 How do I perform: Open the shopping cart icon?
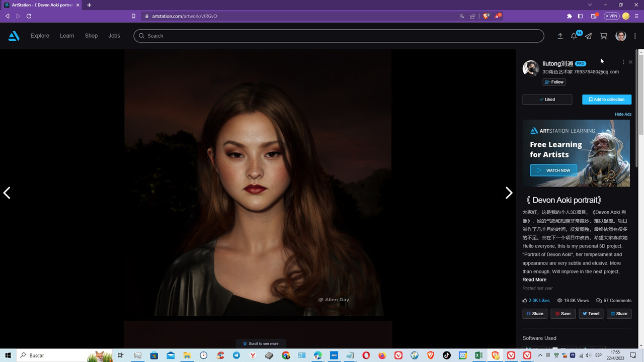coord(604,36)
